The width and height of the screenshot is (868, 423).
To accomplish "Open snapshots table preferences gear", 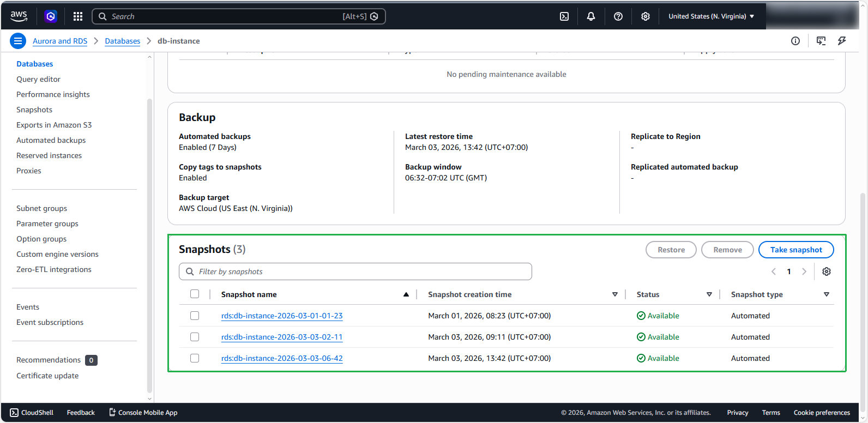I will pos(827,271).
